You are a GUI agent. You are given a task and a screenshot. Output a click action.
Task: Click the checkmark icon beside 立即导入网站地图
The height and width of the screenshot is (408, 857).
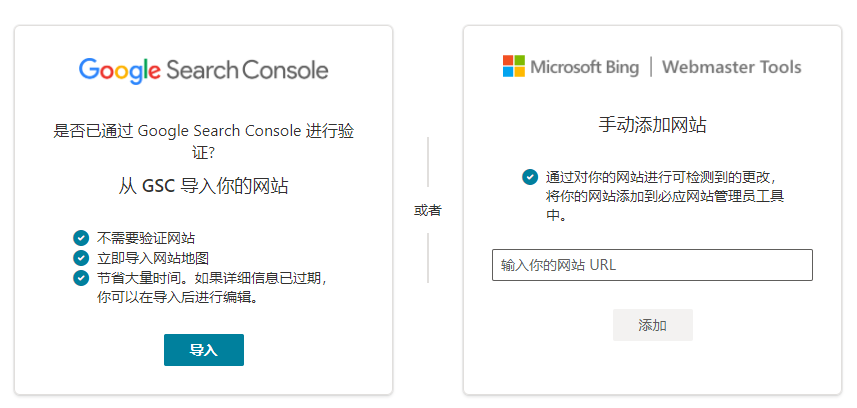80,258
